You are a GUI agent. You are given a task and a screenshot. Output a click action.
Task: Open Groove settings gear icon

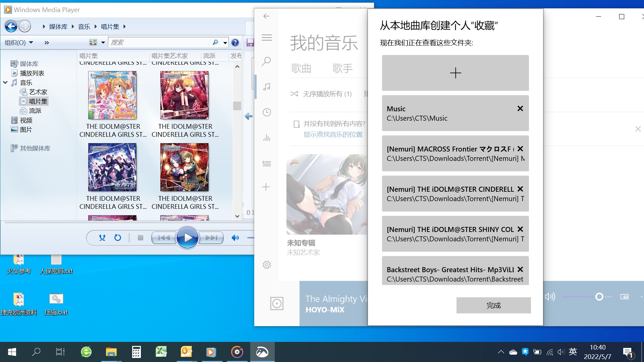pyautogui.click(x=267, y=265)
